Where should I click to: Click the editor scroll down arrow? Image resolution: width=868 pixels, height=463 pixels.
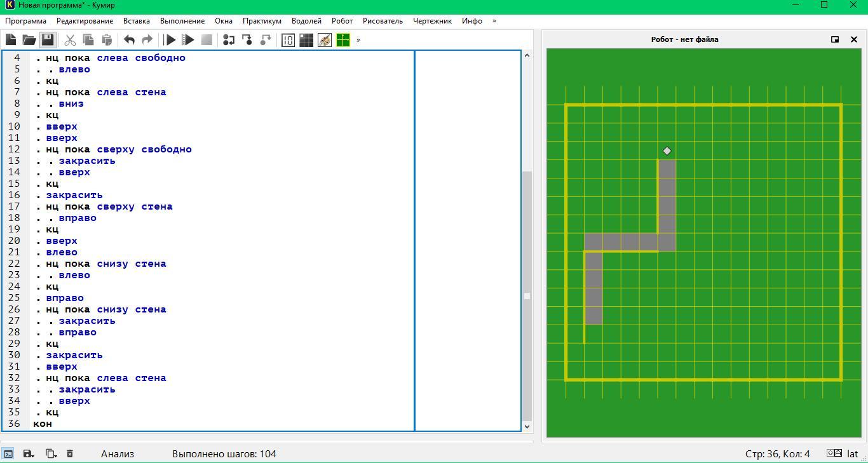pyautogui.click(x=527, y=426)
